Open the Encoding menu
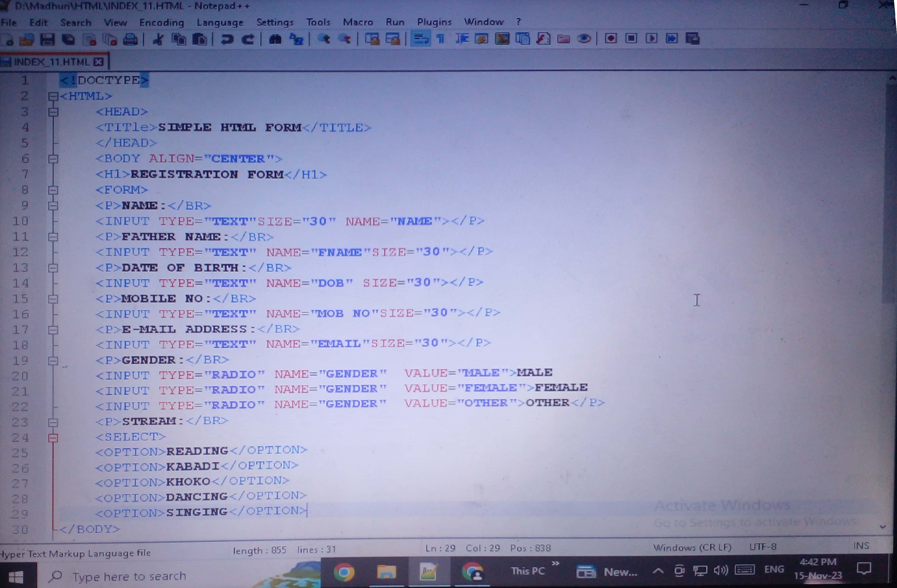Image resolution: width=897 pixels, height=588 pixels. point(161,23)
